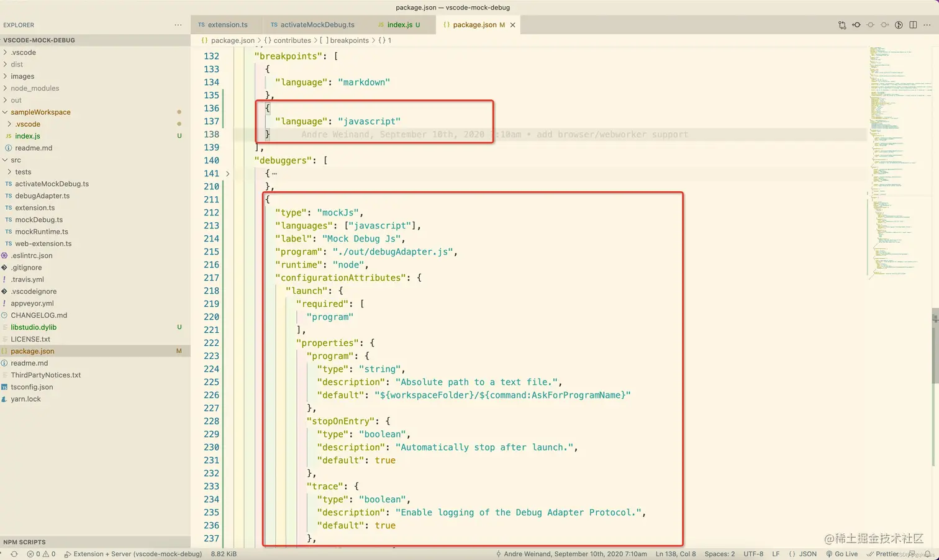Open readme.md inside sampleWorkspace
Image resolution: width=939 pixels, height=560 pixels.
(95, 148)
